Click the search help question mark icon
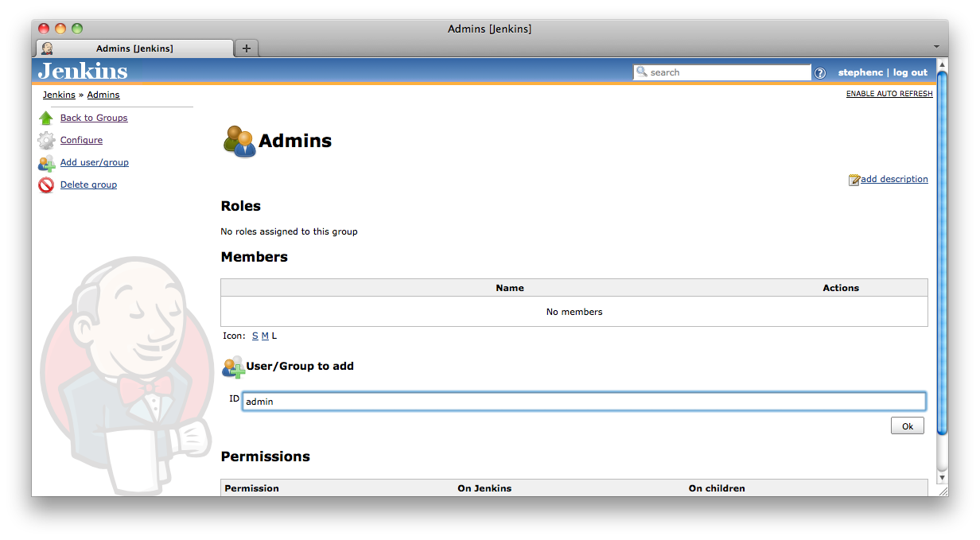This screenshot has width=980, height=540. point(819,72)
